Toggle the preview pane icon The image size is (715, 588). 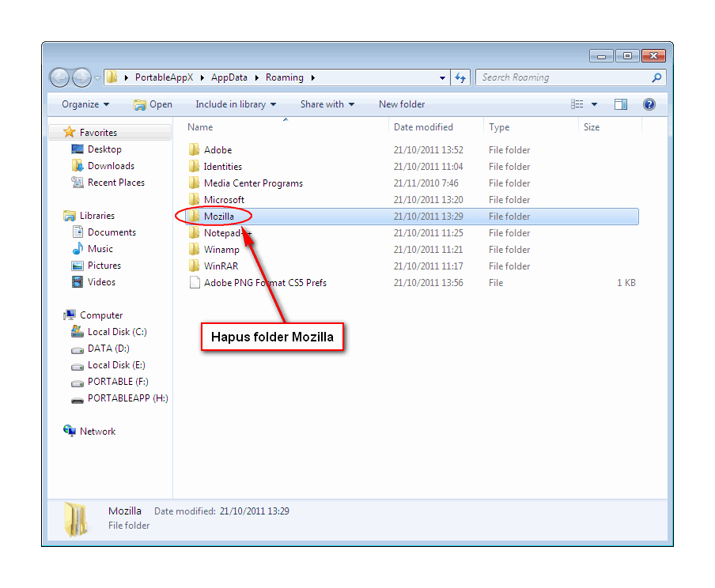[x=621, y=104]
